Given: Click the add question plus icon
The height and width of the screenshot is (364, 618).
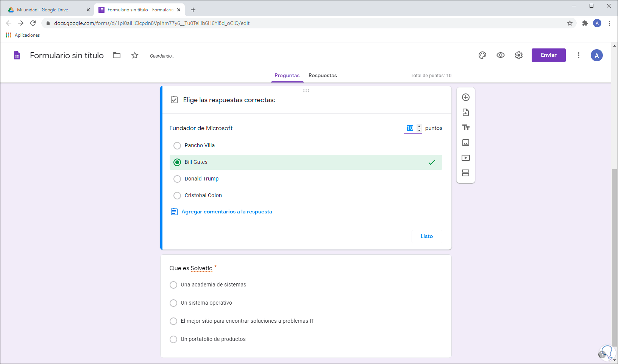Looking at the screenshot, I should click(x=466, y=97).
